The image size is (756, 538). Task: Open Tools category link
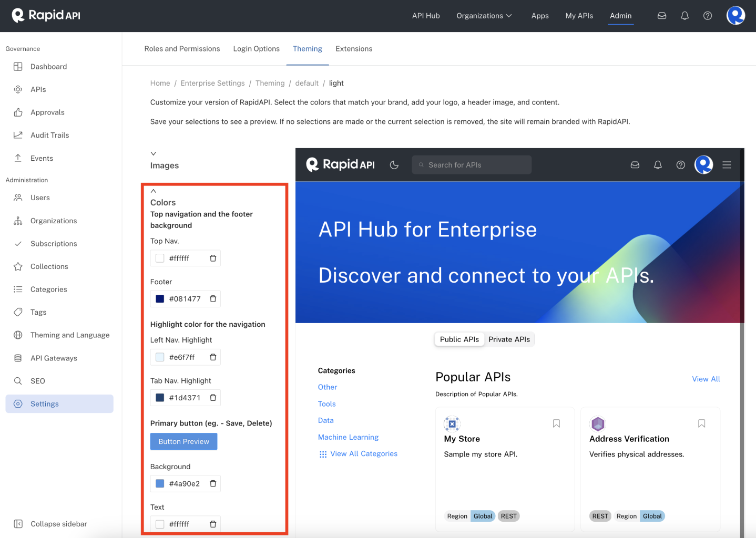coord(327,404)
